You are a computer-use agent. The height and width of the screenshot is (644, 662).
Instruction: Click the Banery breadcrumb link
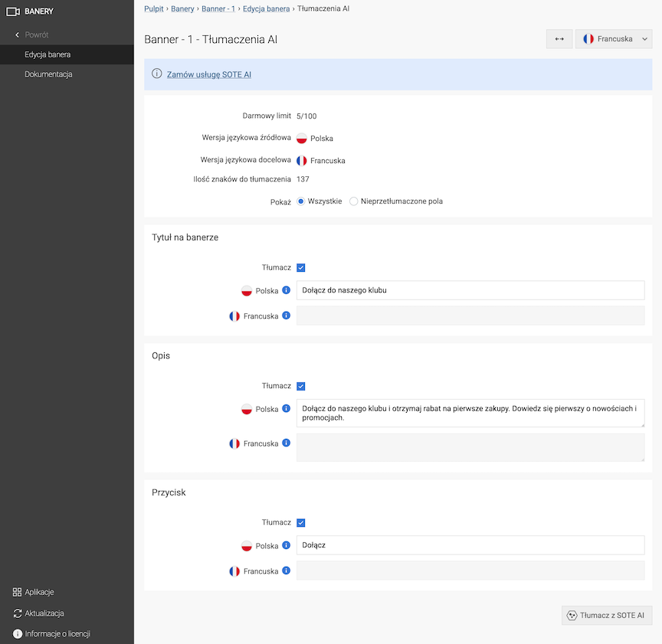182,8
